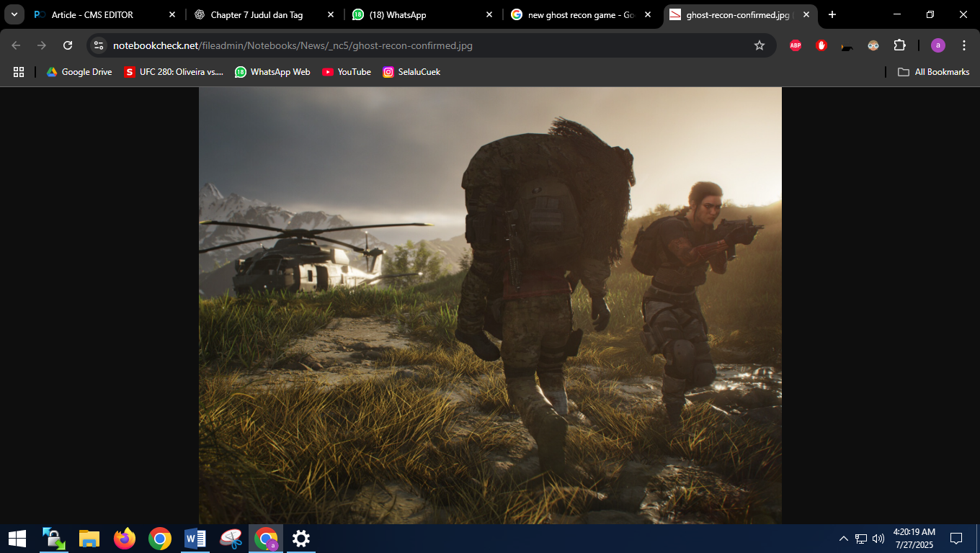Open a new browser tab
Image resolution: width=980 pixels, height=553 pixels.
[x=832, y=14]
